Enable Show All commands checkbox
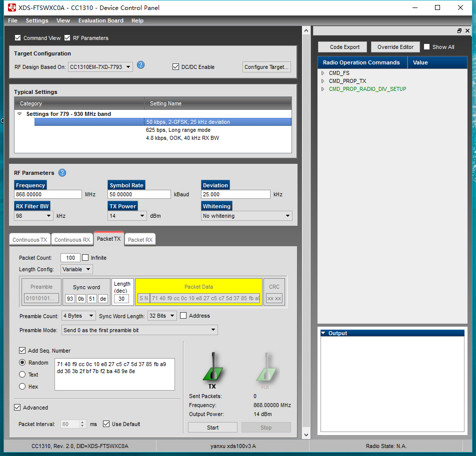476x456 pixels. coord(426,46)
